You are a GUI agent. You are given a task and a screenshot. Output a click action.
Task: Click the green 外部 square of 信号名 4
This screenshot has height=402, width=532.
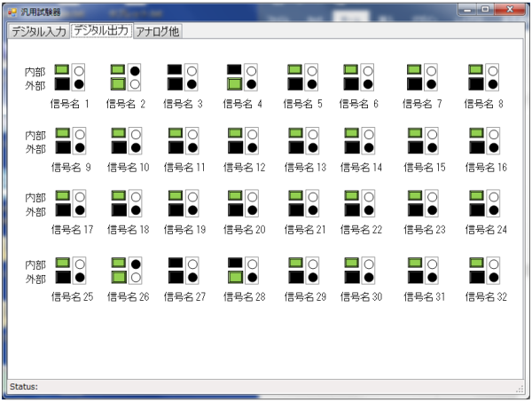coord(235,84)
